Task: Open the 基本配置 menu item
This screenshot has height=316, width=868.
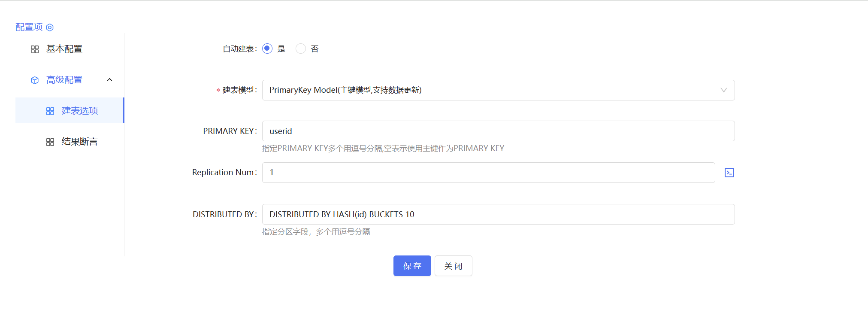Action: pos(64,49)
